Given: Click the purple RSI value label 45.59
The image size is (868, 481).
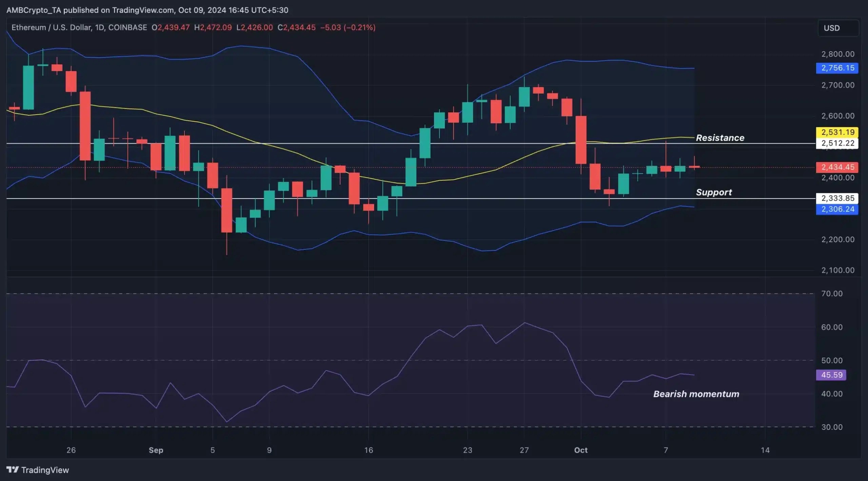Looking at the screenshot, I should tap(831, 375).
